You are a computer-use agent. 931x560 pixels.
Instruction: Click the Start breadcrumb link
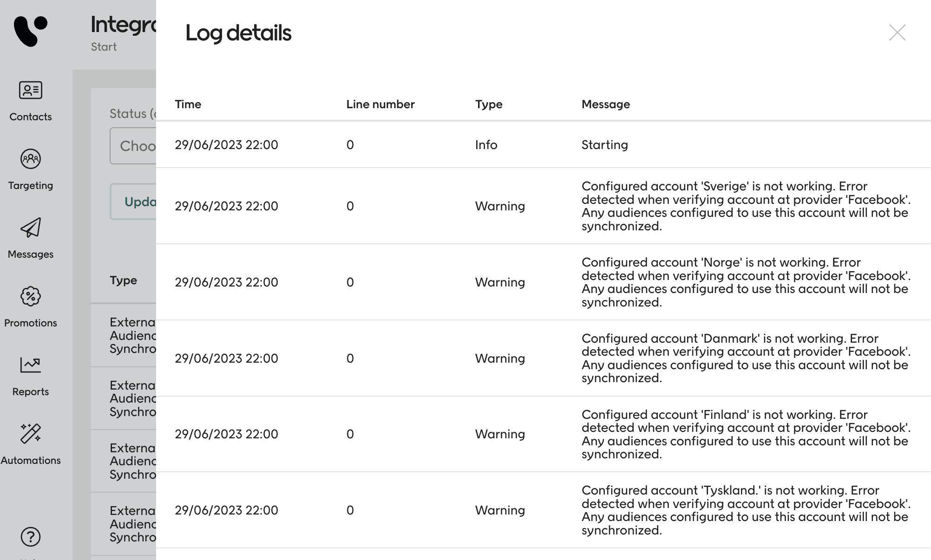point(103,46)
